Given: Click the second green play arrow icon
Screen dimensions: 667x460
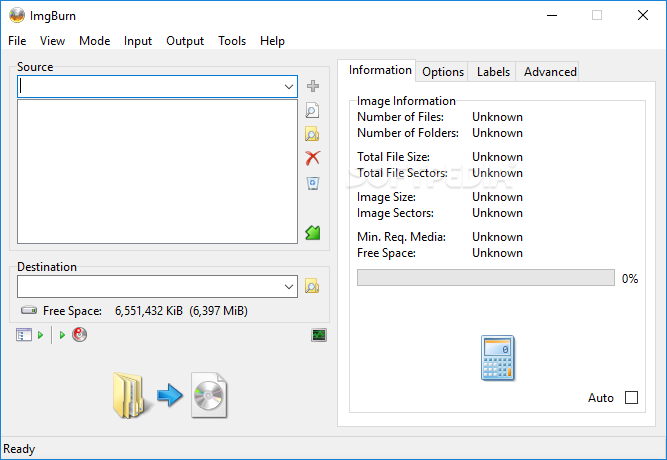Looking at the screenshot, I should pyautogui.click(x=62, y=335).
